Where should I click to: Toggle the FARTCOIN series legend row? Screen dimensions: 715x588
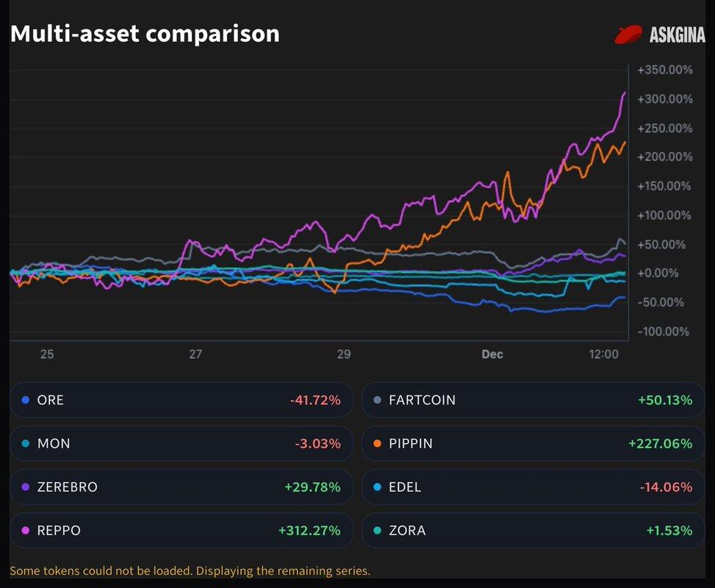(x=533, y=401)
